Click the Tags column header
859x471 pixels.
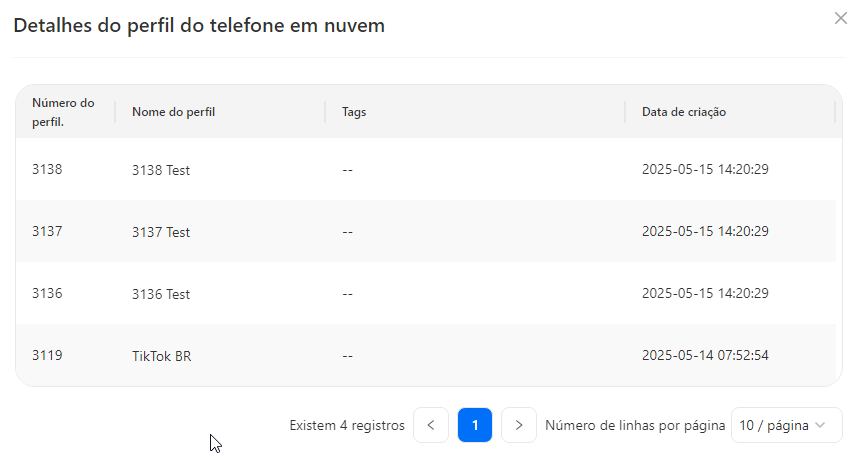pyautogui.click(x=354, y=112)
